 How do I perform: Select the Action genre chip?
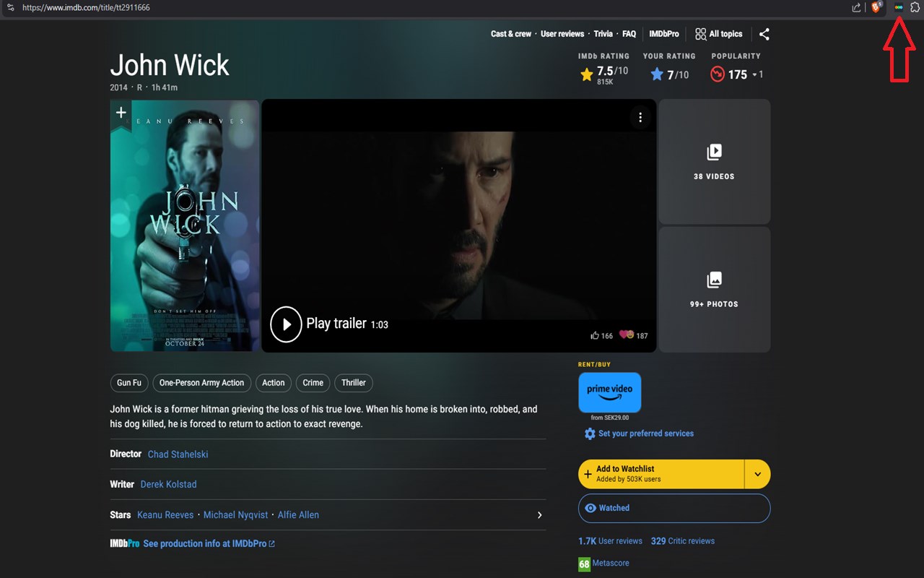pyautogui.click(x=274, y=383)
